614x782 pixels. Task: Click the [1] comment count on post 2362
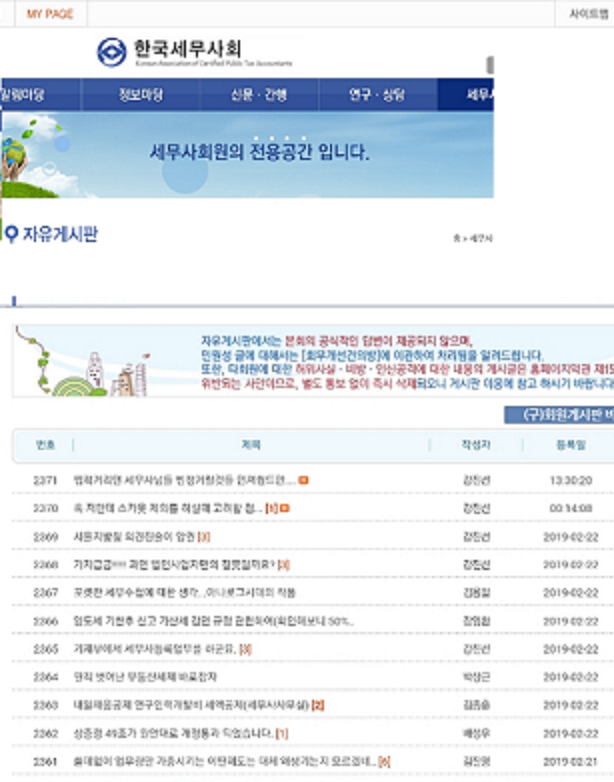(x=282, y=733)
